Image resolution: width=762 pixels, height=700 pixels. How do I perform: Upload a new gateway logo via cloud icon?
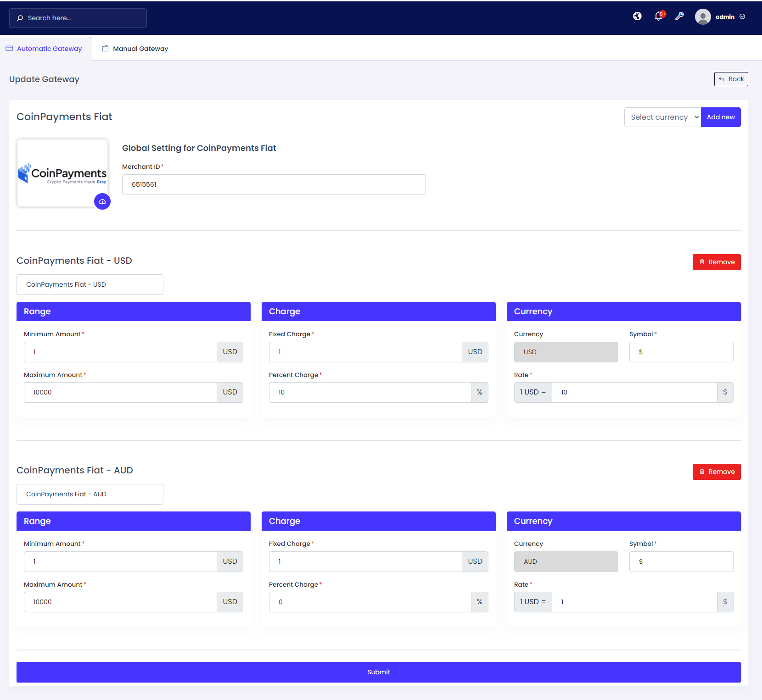coord(102,202)
